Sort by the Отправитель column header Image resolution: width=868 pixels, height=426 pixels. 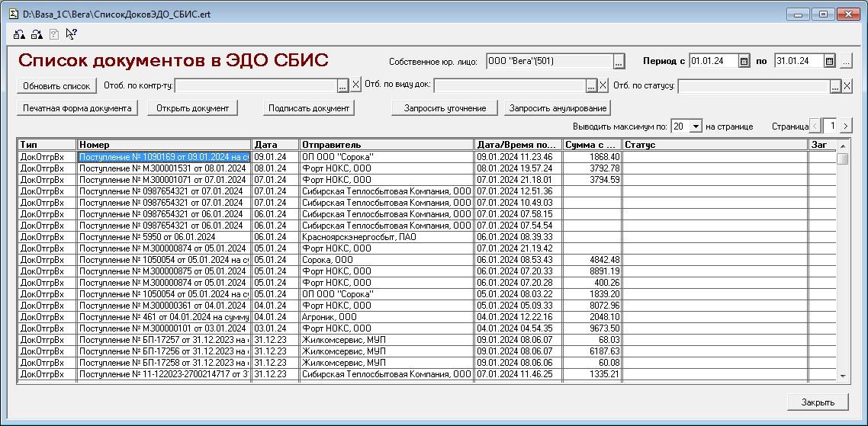click(386, 145)
